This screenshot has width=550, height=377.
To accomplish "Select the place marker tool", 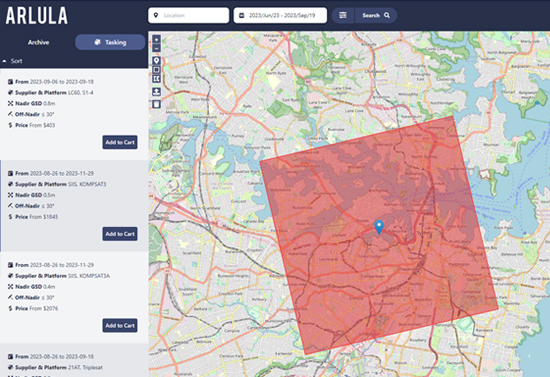I will 156,61.
